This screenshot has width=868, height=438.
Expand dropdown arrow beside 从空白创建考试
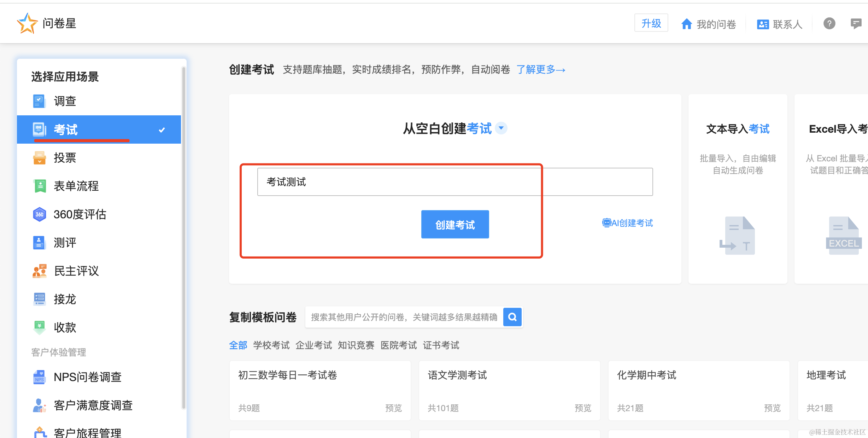[501, 128]
